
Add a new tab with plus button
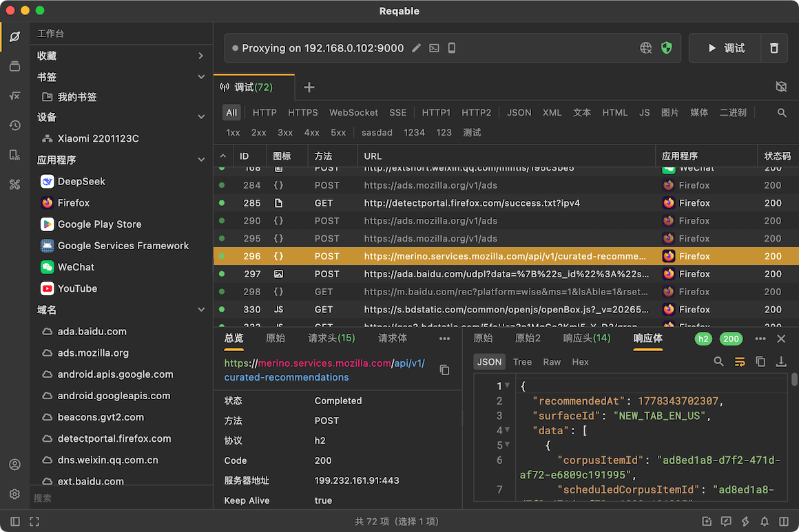point(309,87)
